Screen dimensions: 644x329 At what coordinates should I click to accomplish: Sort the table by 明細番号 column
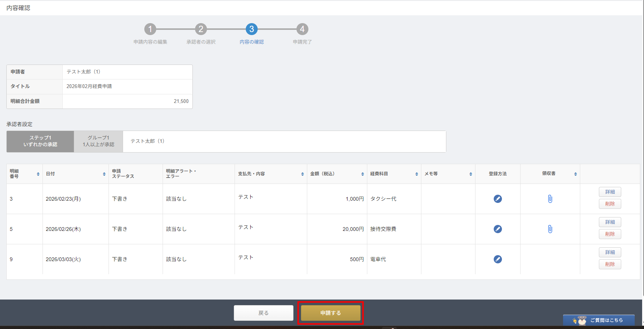point(38,174)
